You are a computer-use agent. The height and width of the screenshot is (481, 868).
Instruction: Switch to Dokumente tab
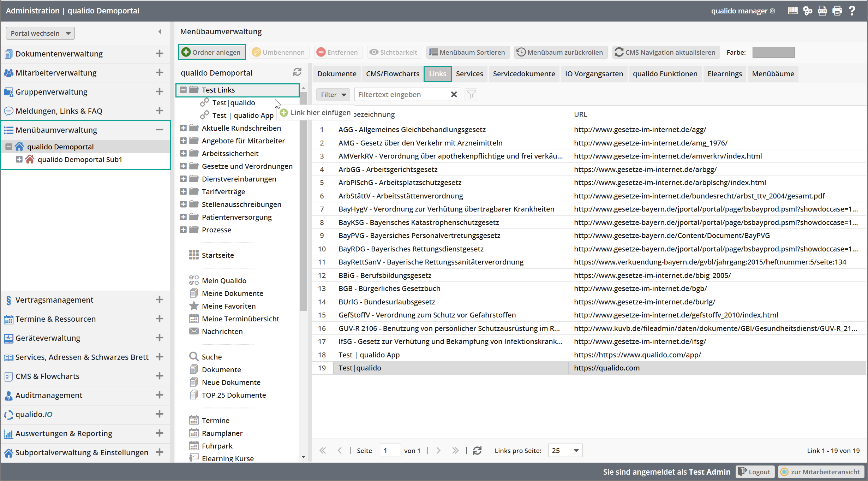(337, 74)
